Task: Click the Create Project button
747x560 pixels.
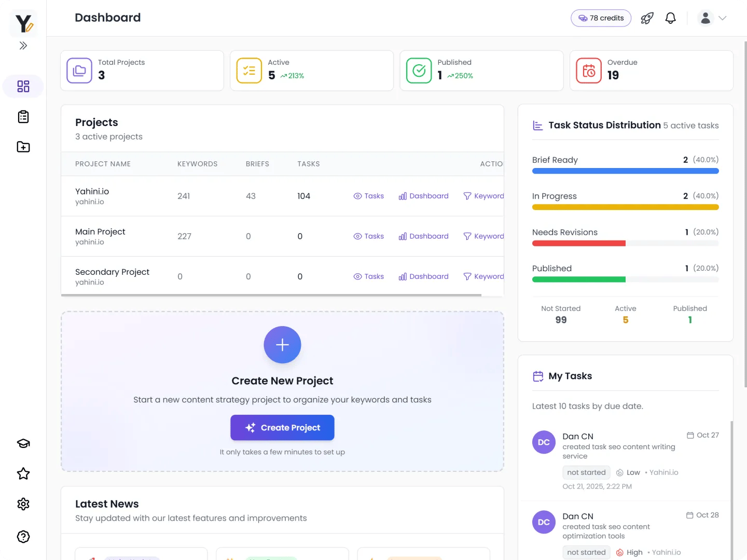Action: 282,427
